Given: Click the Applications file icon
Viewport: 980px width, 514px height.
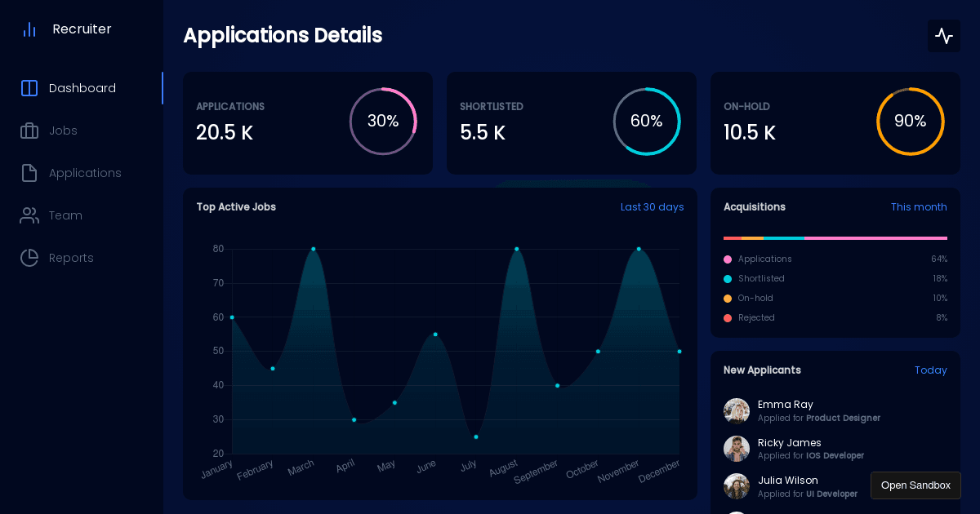Looking at the screenshot, I should (29, 173).
